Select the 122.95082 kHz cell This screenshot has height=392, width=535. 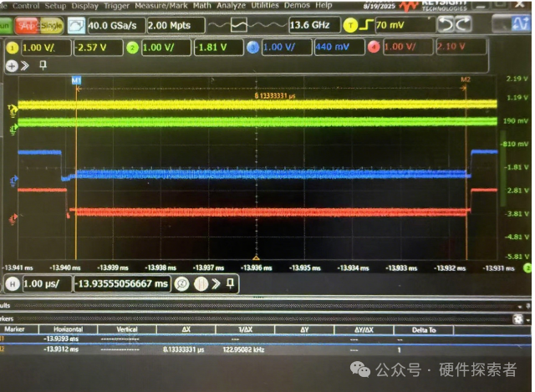coord(243,349)
